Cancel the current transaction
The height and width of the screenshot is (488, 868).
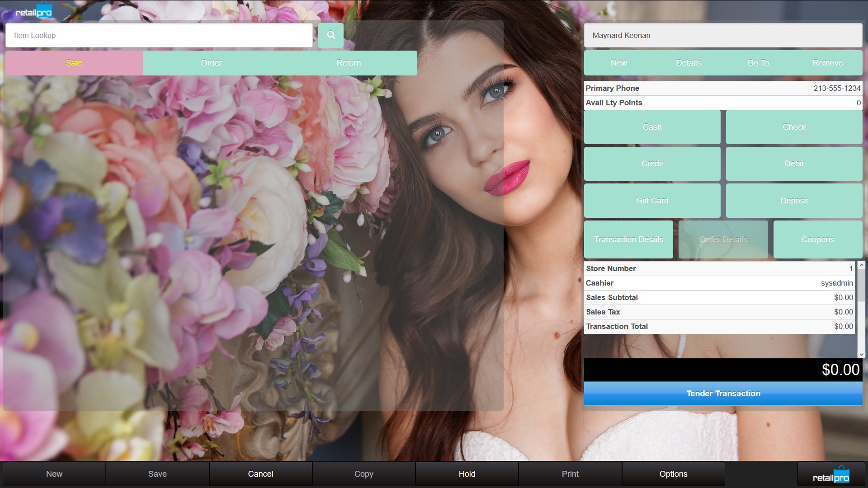(x=260, y=474)
